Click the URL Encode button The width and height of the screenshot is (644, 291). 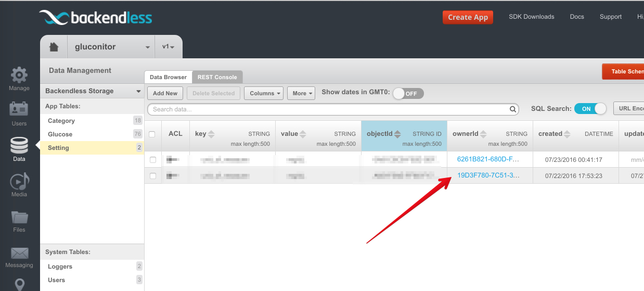[x=628, y=108]
